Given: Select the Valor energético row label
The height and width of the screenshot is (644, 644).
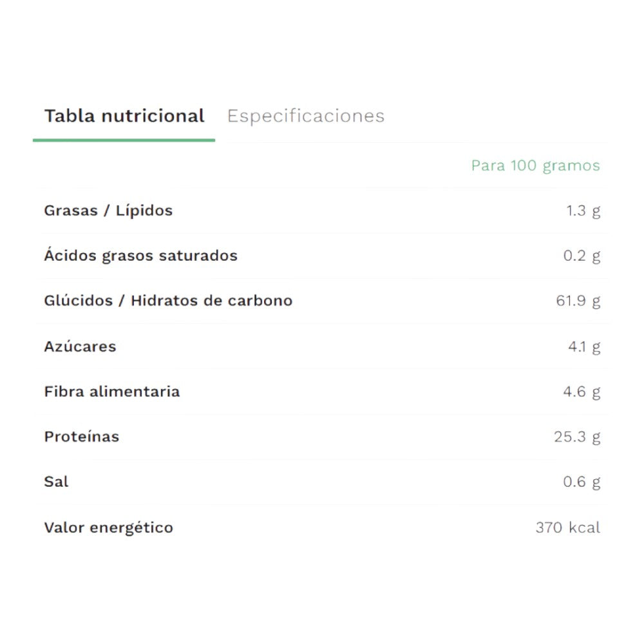Looking at the screenshot, I should click(108, 527).
